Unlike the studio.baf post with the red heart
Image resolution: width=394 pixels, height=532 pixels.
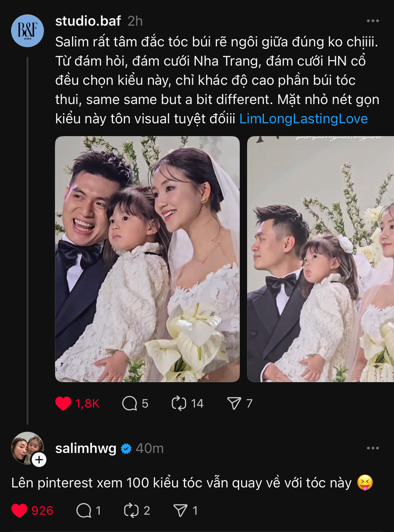(x=63, y=404)
